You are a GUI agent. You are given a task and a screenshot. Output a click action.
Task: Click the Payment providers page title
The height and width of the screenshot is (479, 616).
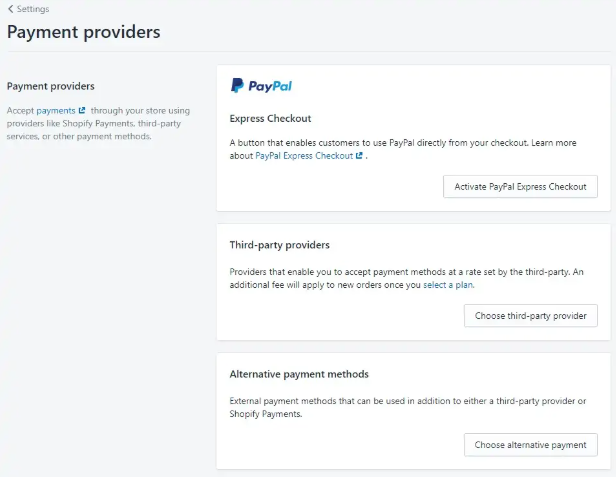[84, 32]
